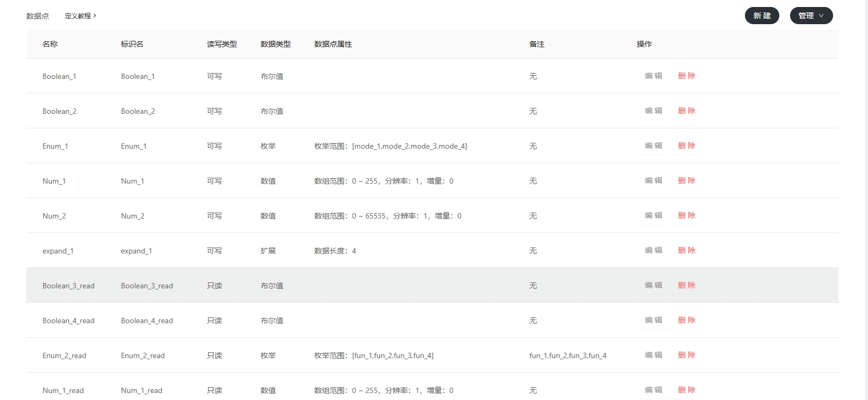This screenshot has width=868, height=400.
Task: Delete the Boolean_1 data point
Action: click(686, 76)
